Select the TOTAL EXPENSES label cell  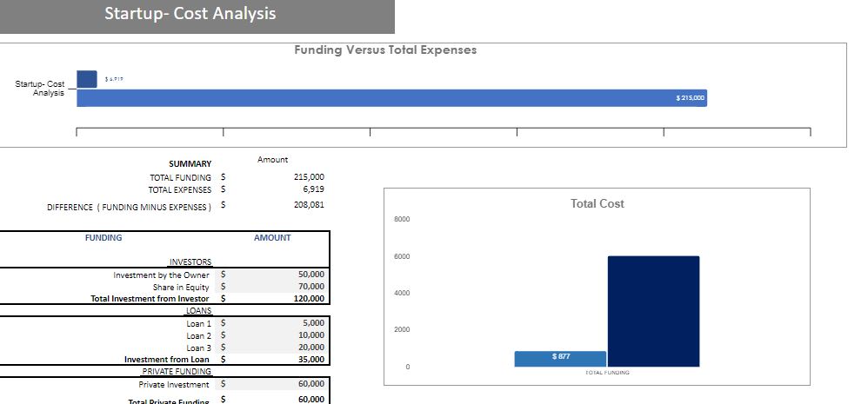click(x=180, y=190)
